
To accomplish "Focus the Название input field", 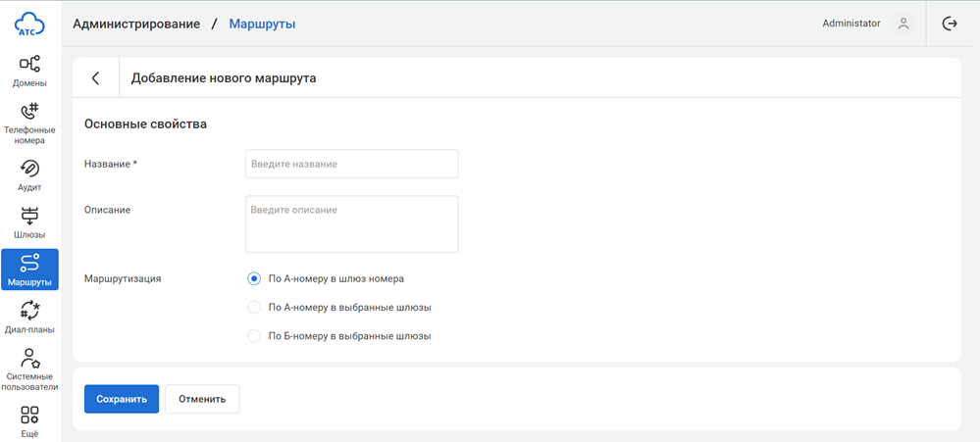I will 351,164.
